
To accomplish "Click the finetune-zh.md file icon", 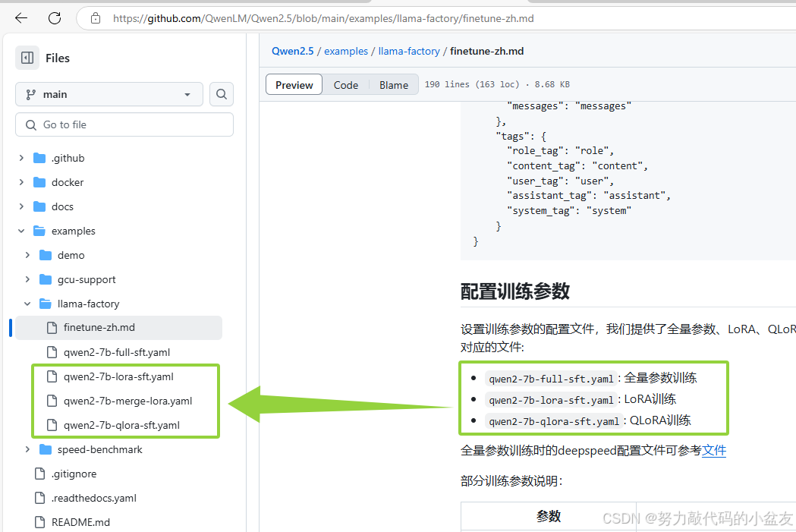I will pos(52,328).
